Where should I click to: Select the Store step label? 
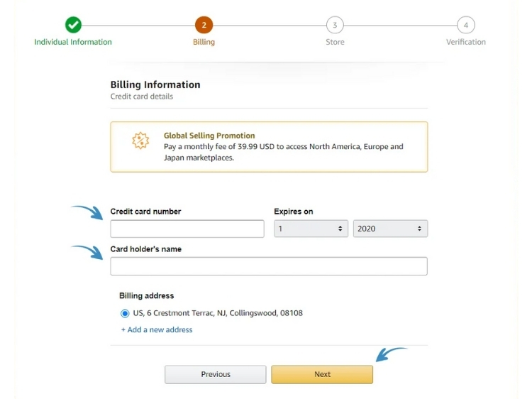click(335, 42)
